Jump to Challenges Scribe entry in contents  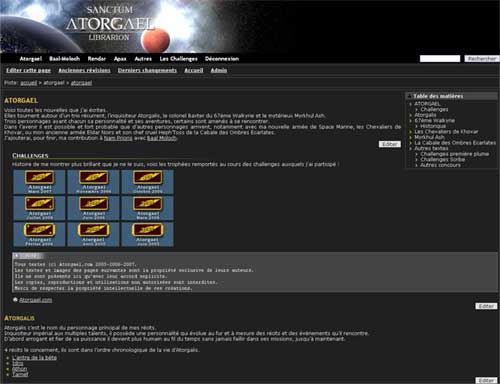click(x=443, y=159)
